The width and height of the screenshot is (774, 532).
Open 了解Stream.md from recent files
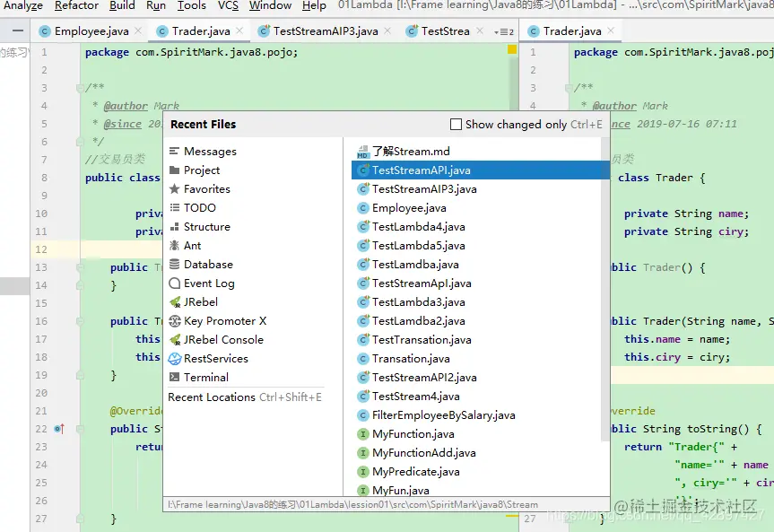[477, 151]
